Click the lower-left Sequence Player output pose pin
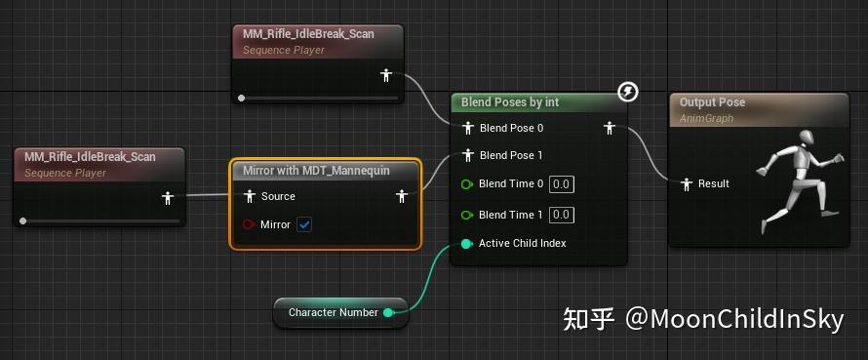 tap(167, 198)
